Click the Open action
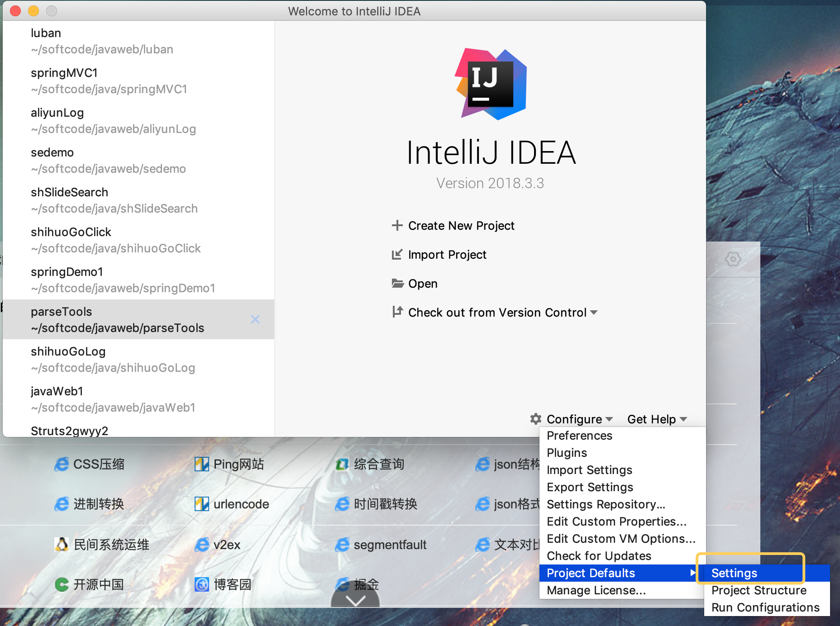Viewport: 840px width, 626px height. (x=423, y=284)
